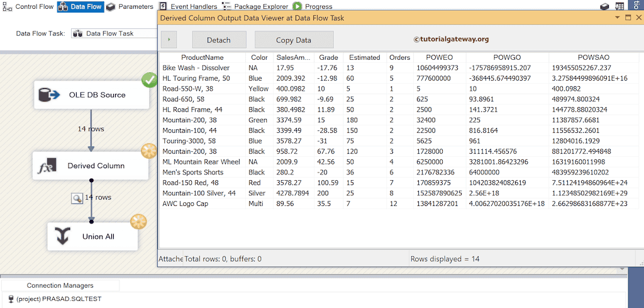Click the package cube icon at top right

(x=604, y=6)
